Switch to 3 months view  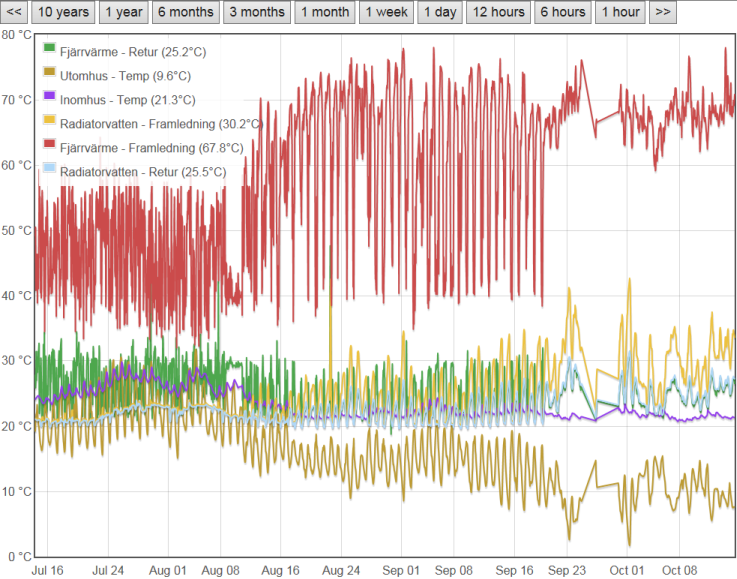point(256,12)
